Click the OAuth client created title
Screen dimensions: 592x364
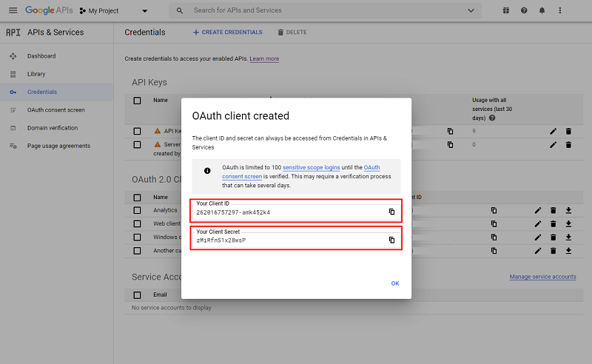[x=240, y=116]
